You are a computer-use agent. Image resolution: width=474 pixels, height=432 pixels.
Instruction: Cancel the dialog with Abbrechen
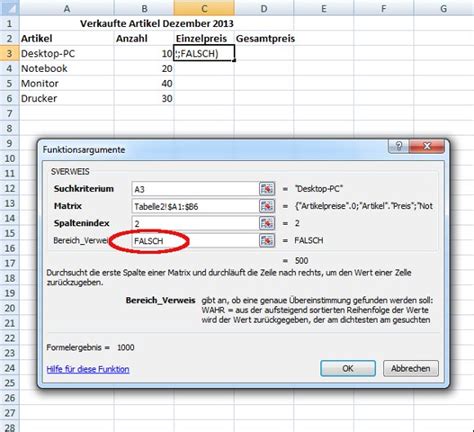(411, 368)
